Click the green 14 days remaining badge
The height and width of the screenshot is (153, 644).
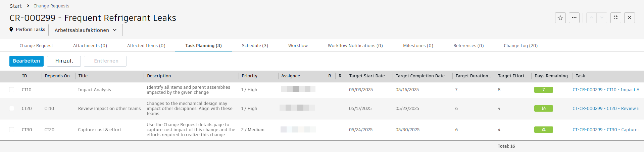point(543,109)
